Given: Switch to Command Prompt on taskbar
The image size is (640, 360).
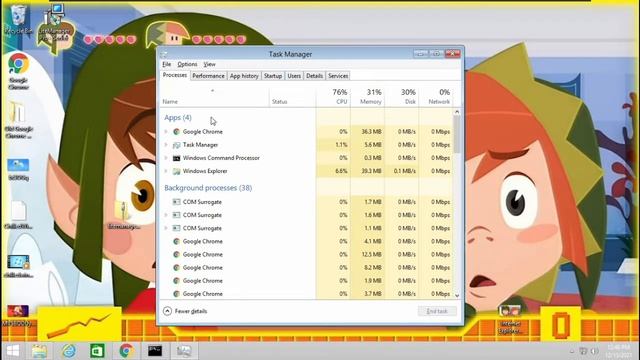Looking at the screenshot, I should click(155, 351).
